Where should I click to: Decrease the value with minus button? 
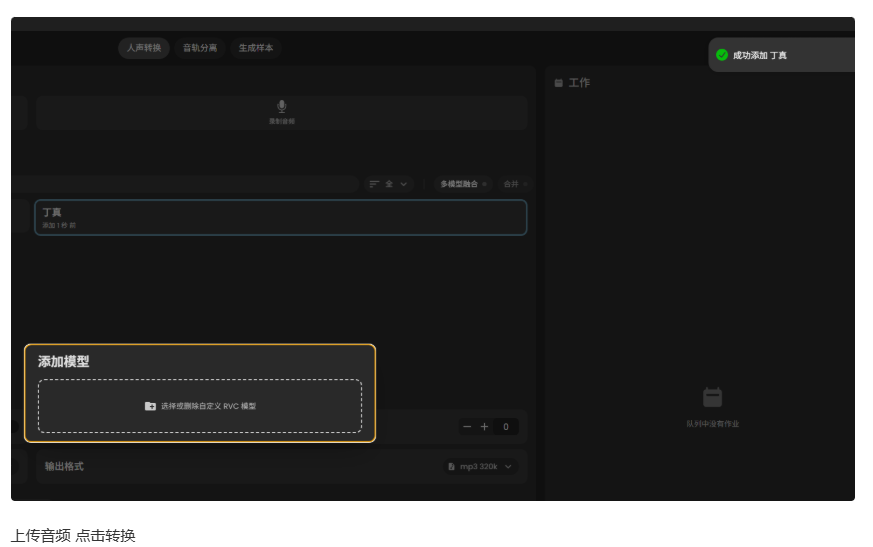point(467,427)
